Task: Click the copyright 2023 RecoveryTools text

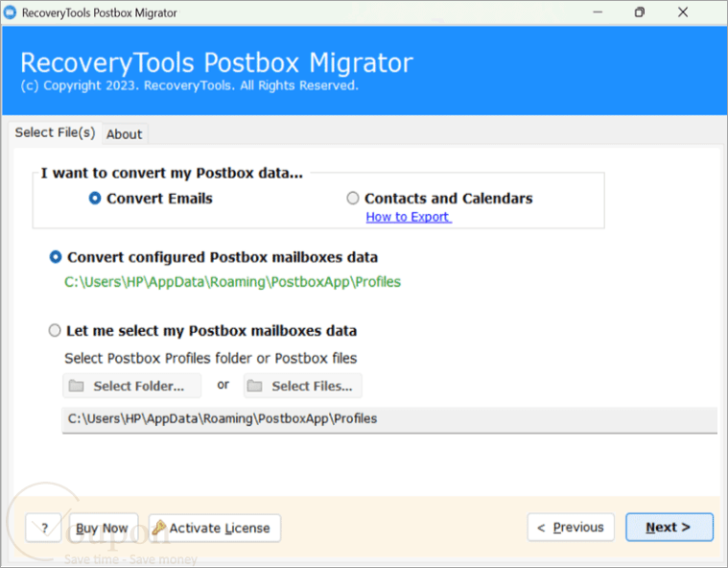Action: [189, 86]
